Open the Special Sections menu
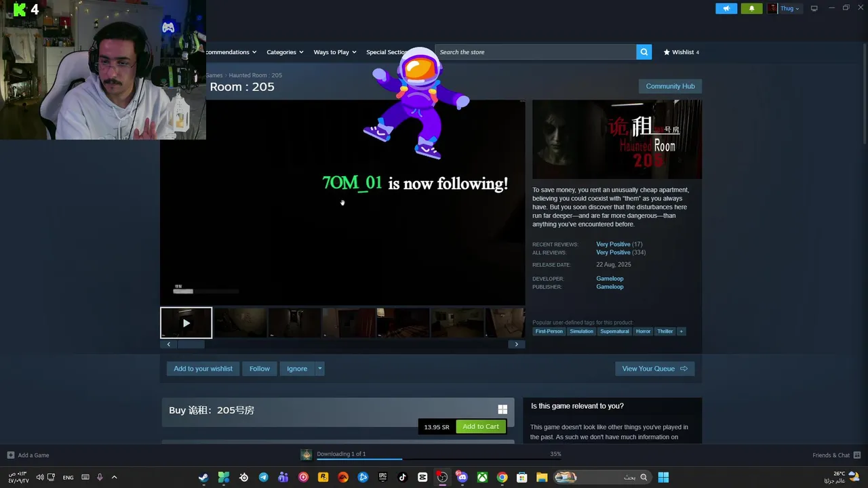868x488 pixels. click(387, 52)
